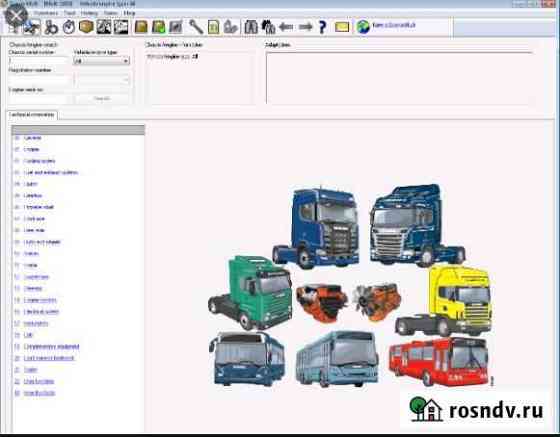
Task: Open the web link beside the globe icon
Action: point(394,25)
